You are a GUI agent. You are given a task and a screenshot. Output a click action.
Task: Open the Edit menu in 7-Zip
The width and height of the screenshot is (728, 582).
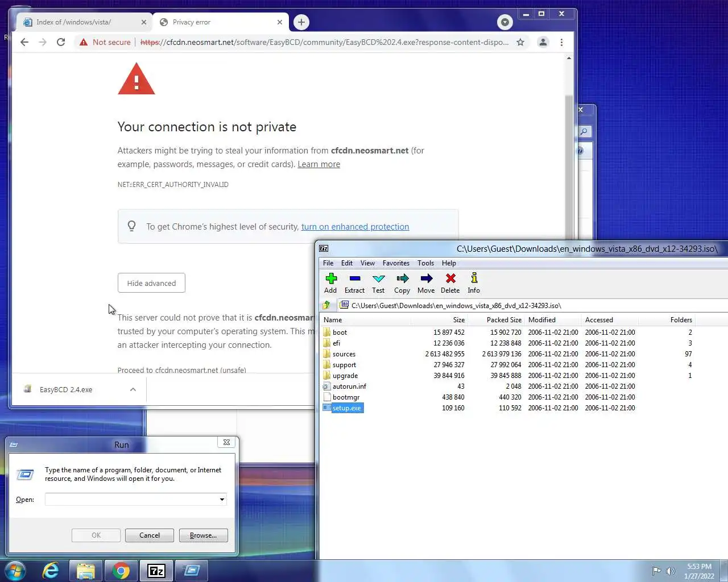pos(347,263)
